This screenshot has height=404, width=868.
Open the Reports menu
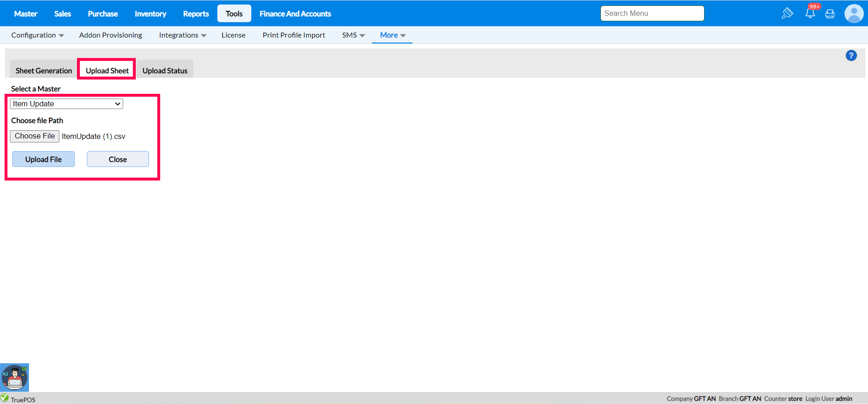196,14
